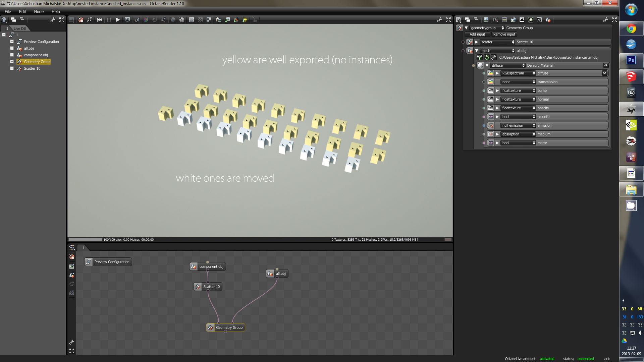Open the diffuse material type dropdown
The height and width of the screenshot is (362, 644).
coord(508,66)
